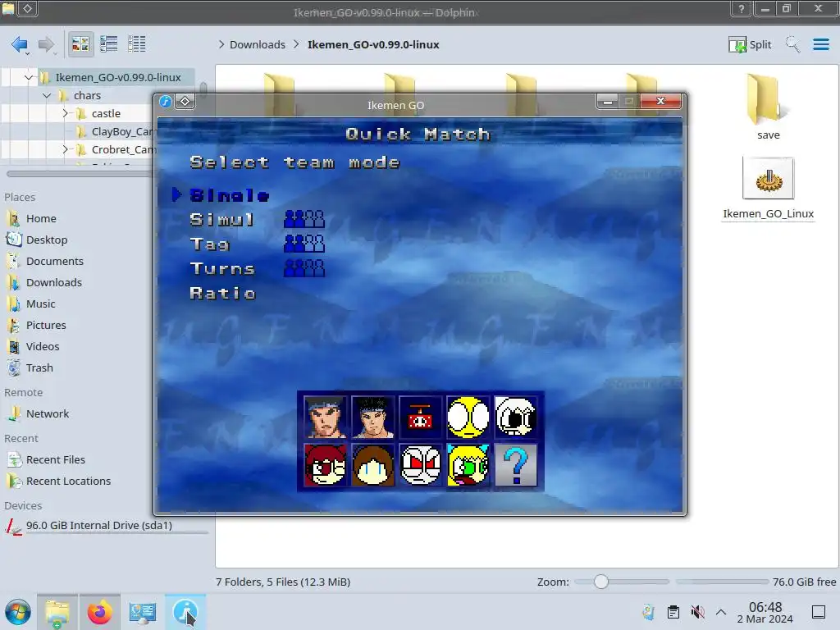Image resolution: width=840 pixels, height=630 pixels.
Task: Open Dolphin file manager taskbar icon
Action: tap(57, 612)
